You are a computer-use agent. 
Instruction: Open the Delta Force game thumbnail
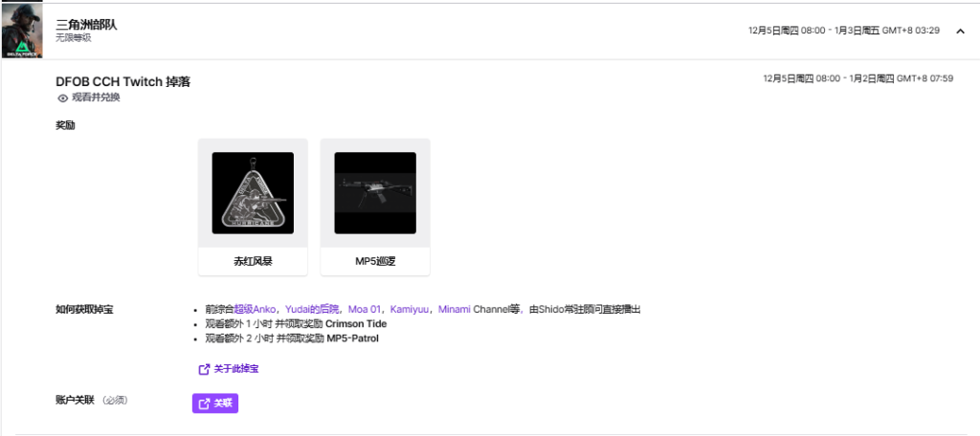21,32
